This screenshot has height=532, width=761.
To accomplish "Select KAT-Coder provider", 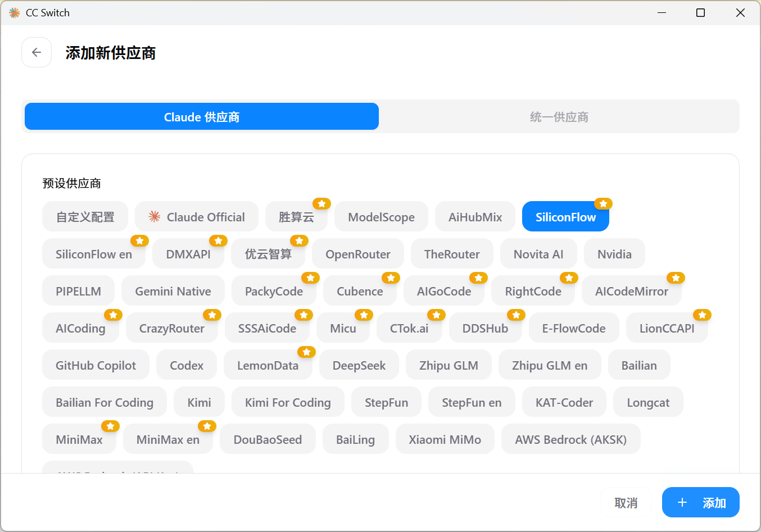I will click(x=564, y=402).
